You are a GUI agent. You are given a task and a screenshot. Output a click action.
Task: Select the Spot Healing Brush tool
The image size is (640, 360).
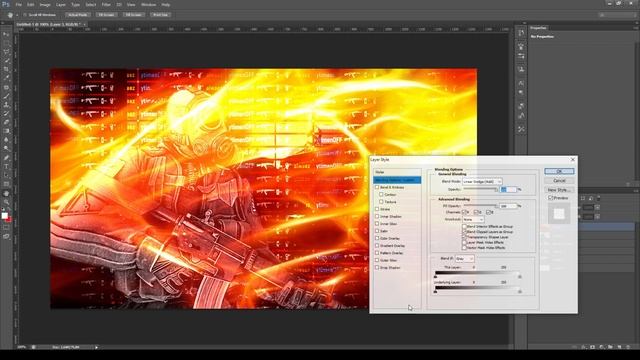click(x=6, y=87)
